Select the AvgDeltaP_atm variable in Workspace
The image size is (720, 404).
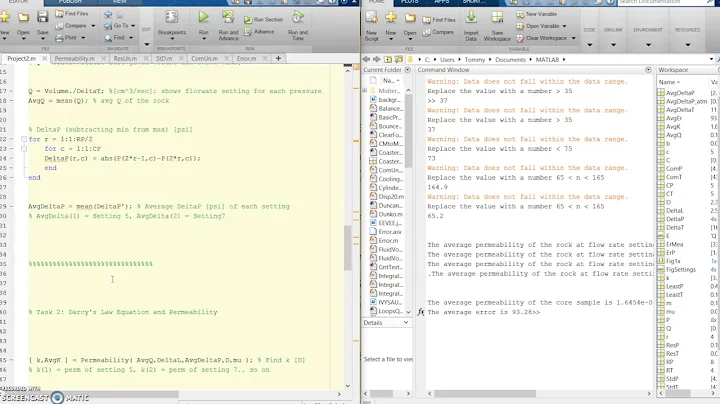pos(686,101)
